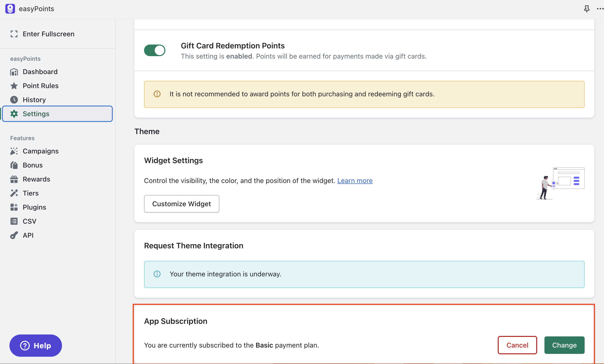
Task: Select the CSV sidebar icon
Action: pos(14,221)
